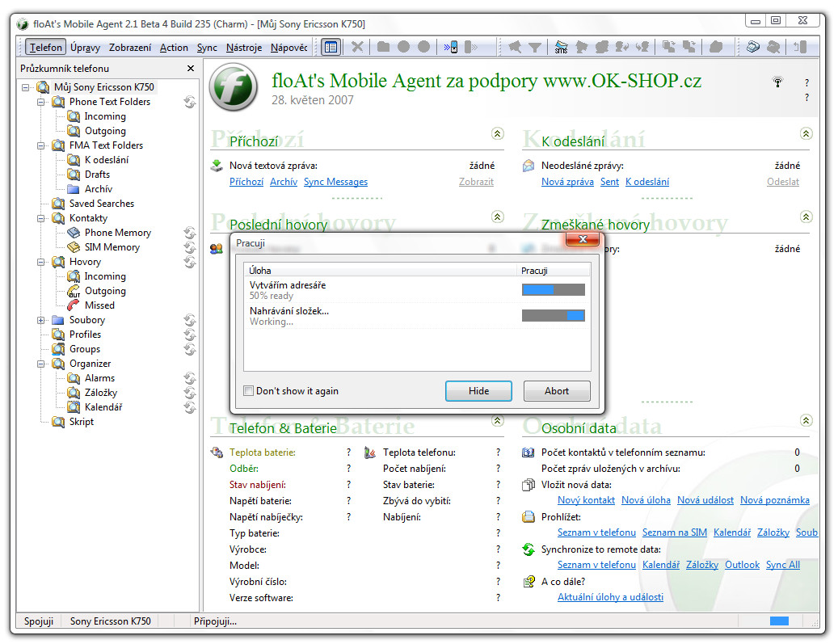Refresh the Phone Text Folders node
838x644 pixels.
tap(190, 102)
